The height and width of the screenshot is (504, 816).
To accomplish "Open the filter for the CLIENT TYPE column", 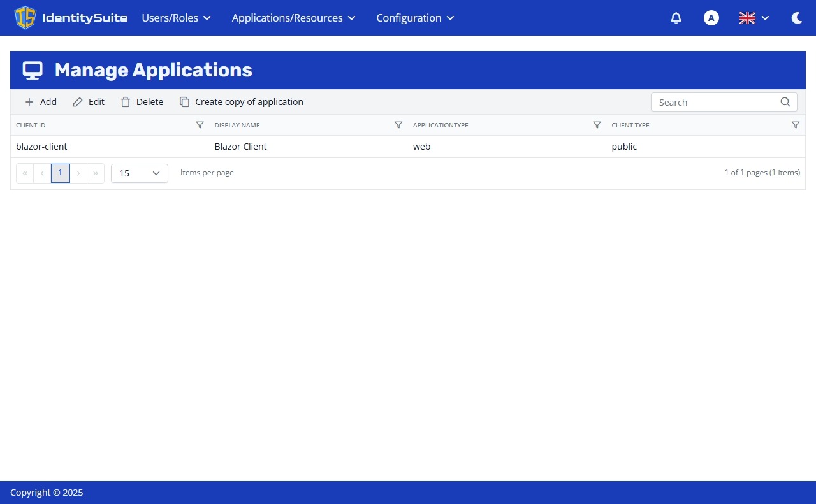I will (x=795, y=125).
